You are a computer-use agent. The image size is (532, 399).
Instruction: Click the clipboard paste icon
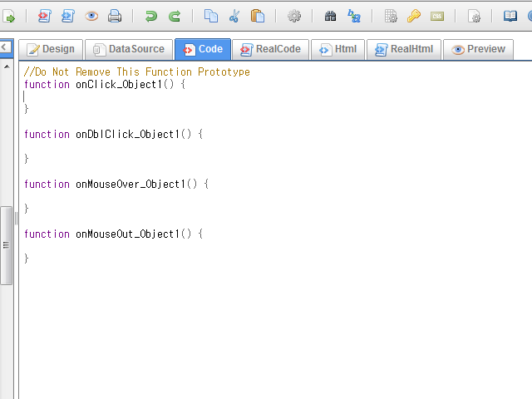click(258, 16)
